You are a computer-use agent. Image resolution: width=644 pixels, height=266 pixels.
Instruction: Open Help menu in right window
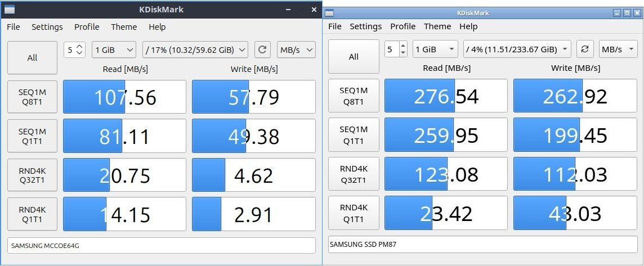(x=468, y=26)
